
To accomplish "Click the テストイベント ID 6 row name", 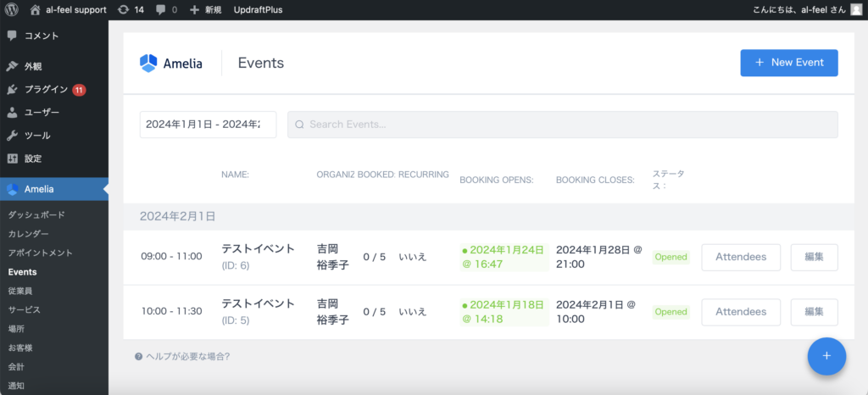I will coord(258,249).
